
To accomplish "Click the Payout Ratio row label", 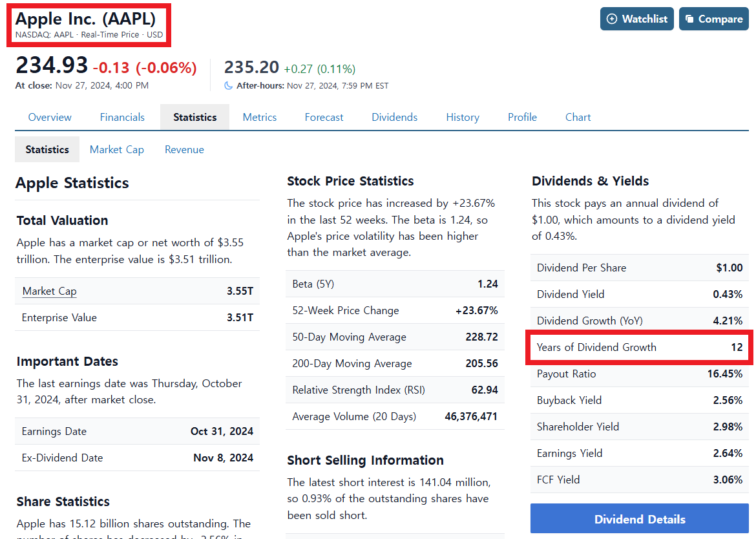I will tap(566, 374).
